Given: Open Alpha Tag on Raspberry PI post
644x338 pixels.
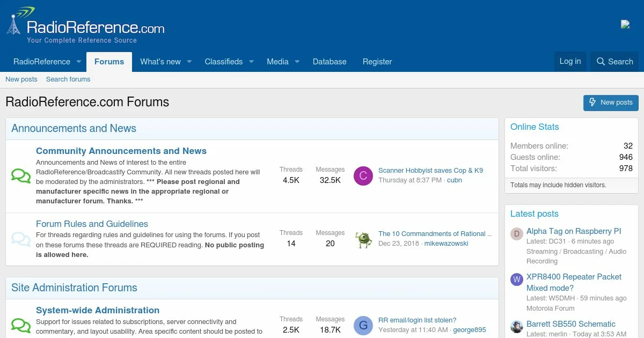Looking at the screenshot, I should point(574,231).
